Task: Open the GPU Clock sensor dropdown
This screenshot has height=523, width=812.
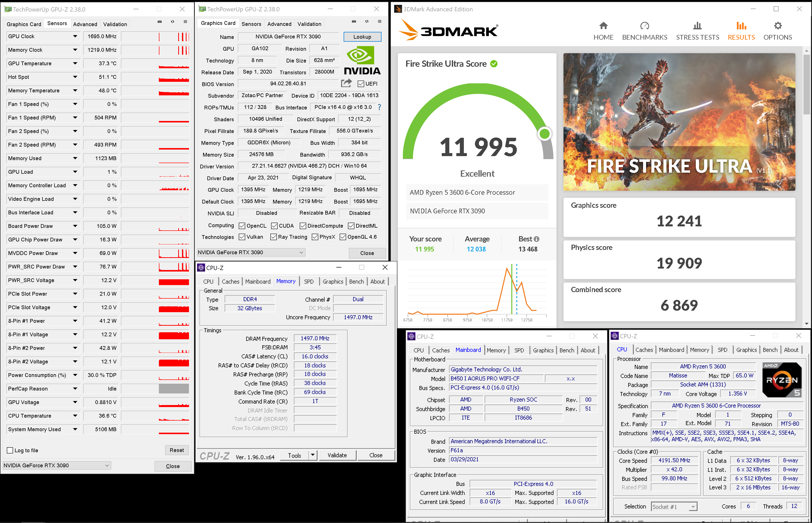Action: tap(75, 36)
